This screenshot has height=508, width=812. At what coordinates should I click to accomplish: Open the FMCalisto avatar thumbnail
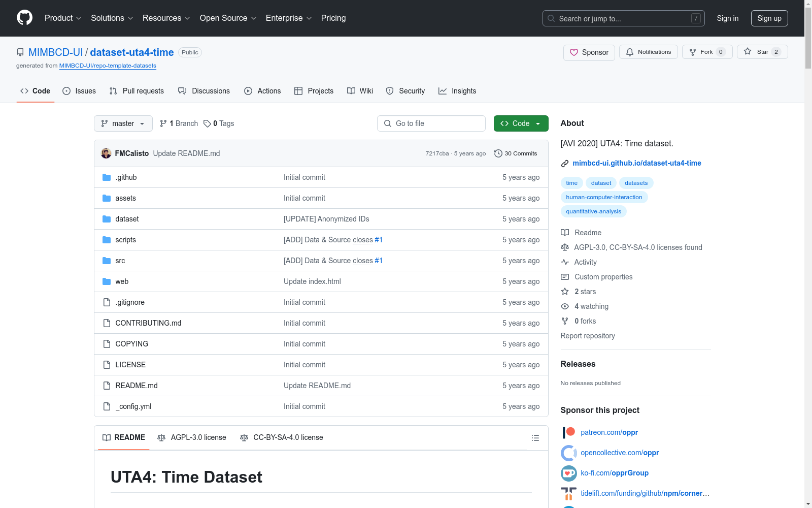[106, 153]
